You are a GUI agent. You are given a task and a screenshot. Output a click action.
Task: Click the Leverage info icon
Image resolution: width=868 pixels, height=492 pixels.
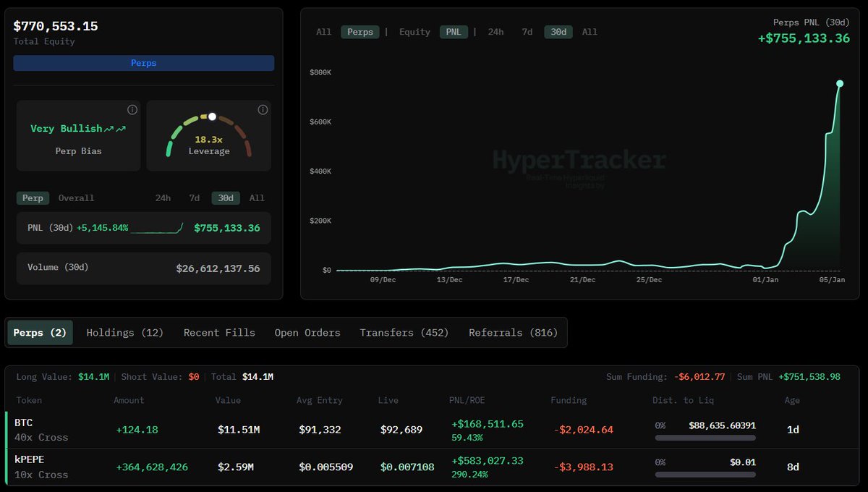tap(263, 110)
